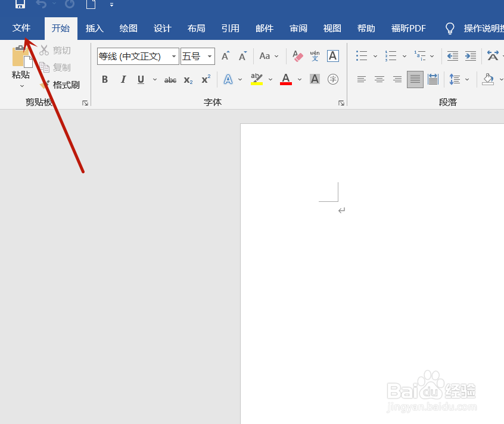Toggle Bold formatting
This screenshot has height=424, width=504.
[105, 79]
